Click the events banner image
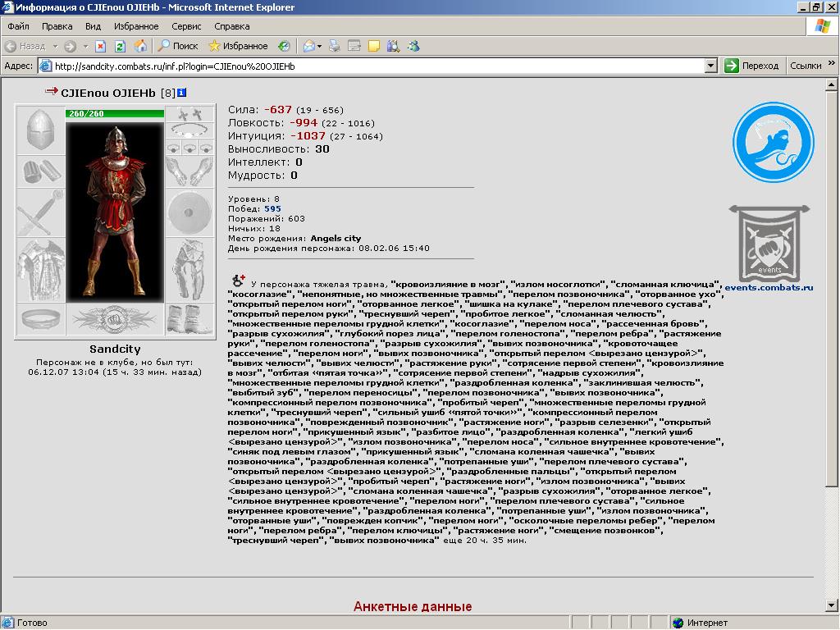840x630 pixels. 769,243
